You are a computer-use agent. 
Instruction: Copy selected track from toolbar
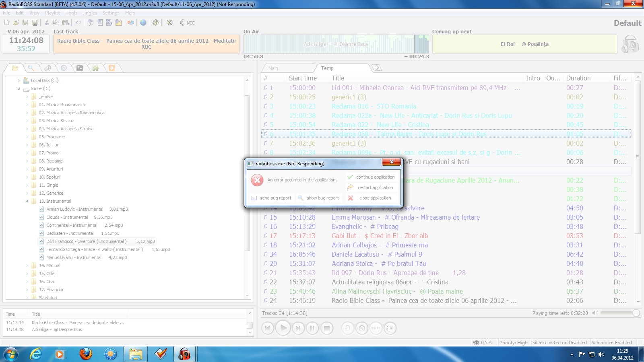[56, 23]
